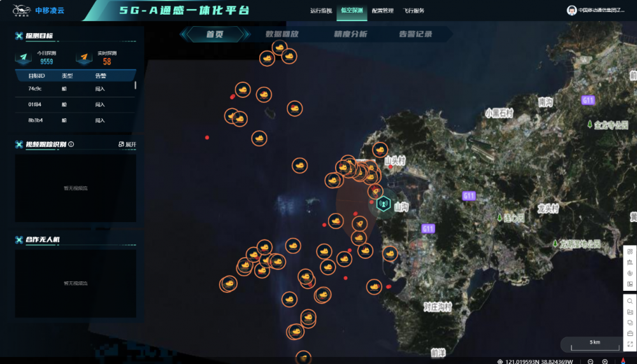Click the 今日探测 count 9559
Screen dimensions: 637x364
tap(47, 62)
